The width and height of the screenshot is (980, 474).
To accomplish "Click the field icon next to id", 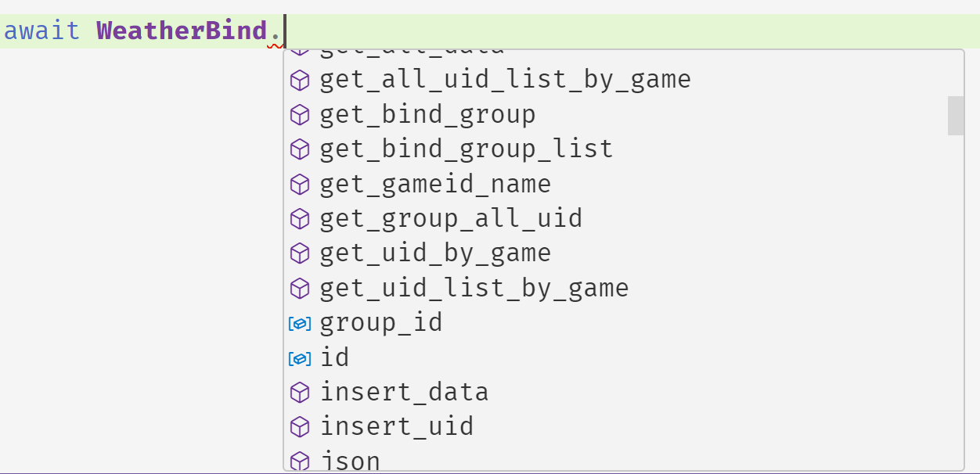I will pos(300,358).
